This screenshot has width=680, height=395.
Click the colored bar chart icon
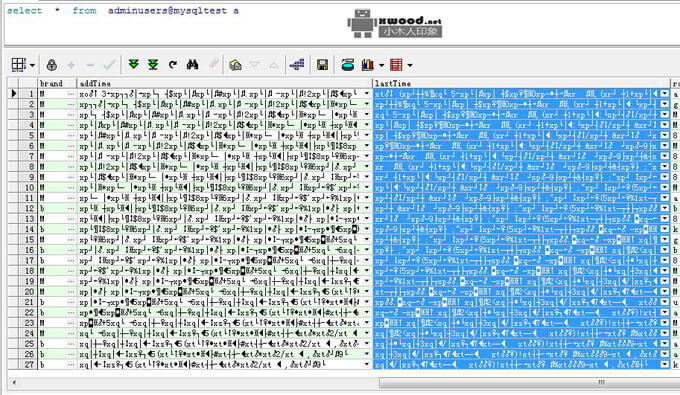tap(368, 65)
